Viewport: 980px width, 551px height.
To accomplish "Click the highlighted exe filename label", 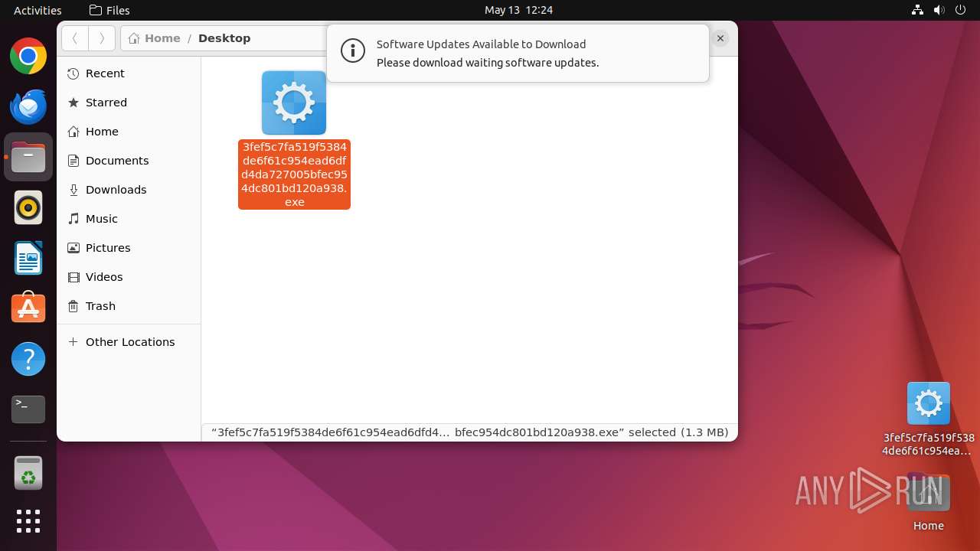I will click(x=294, y=174).
